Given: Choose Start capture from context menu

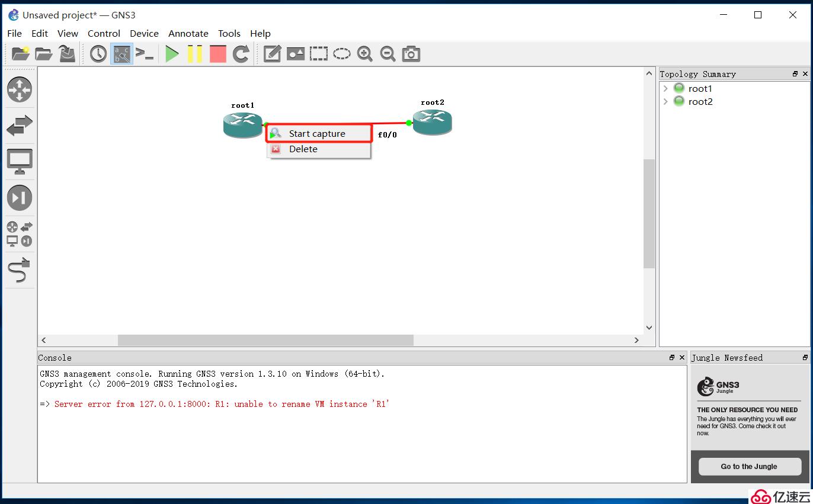Looking at the screenshot, I should [319, 134].
